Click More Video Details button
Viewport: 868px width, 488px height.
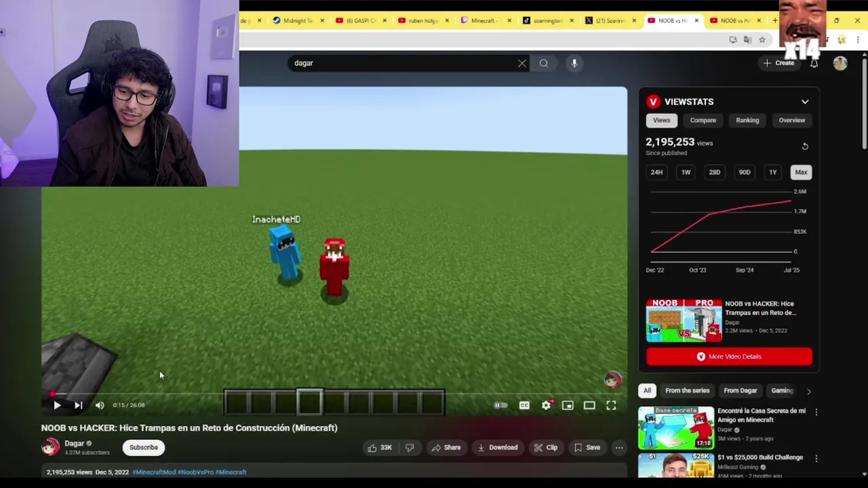point(729,357)
